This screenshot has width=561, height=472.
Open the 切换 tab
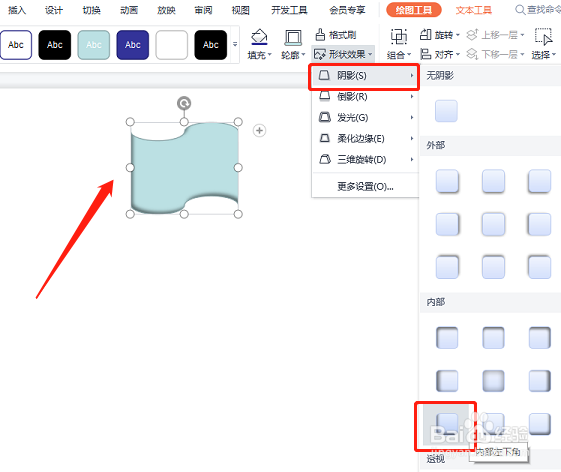[91, 10]
